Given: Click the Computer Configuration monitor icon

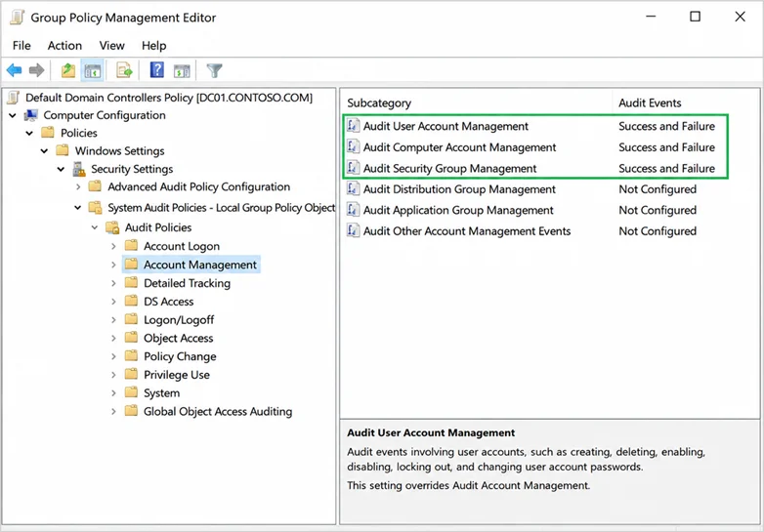Looking at the screenshot, I should coord(31,115).
